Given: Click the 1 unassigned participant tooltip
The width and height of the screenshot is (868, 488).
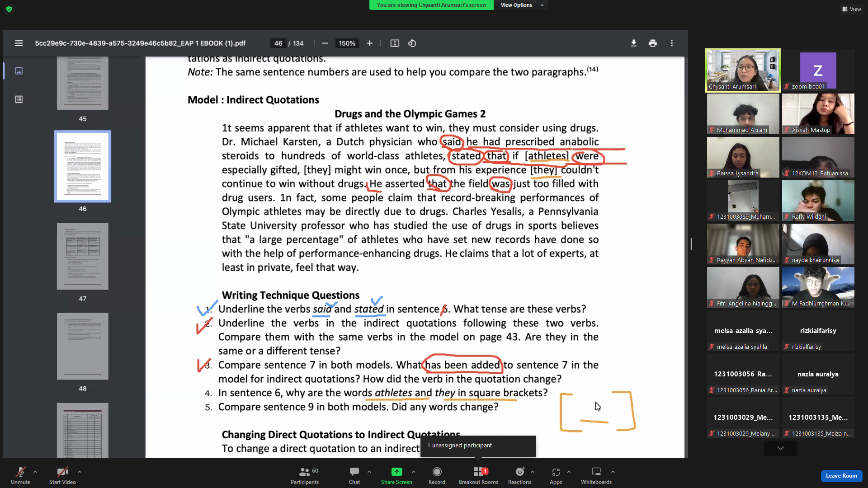Looking at the screenshot, I should [478, 446].
